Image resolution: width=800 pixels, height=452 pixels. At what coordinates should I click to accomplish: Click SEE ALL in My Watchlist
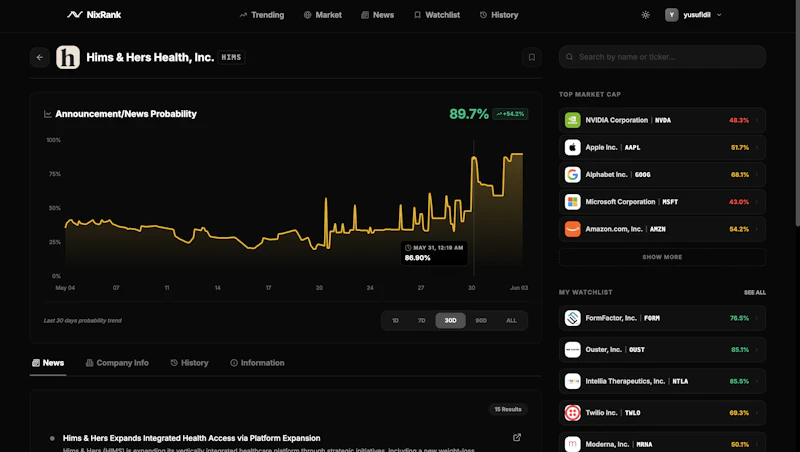click(755, 292)
